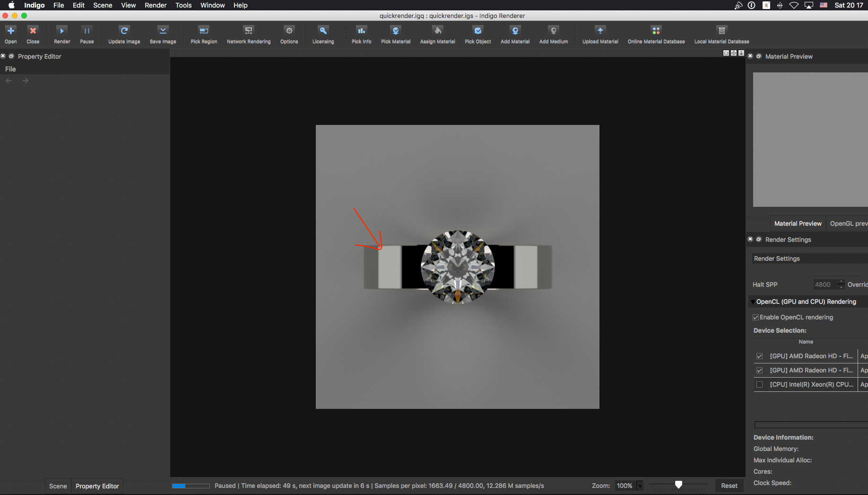The image size is (868, 495).
Task: Open the Render menu
Action: (155, 5)
